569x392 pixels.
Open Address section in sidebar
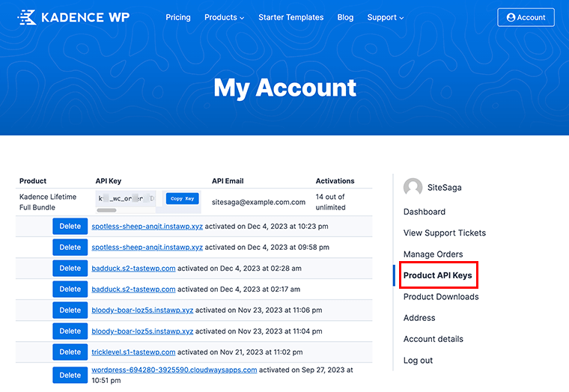pos(419,318)
